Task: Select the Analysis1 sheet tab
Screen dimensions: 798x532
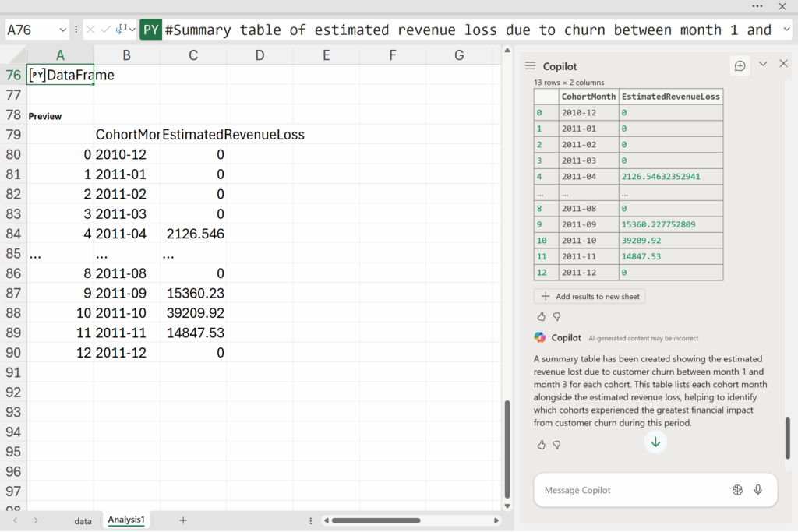Action: click(x=126, y=520)
